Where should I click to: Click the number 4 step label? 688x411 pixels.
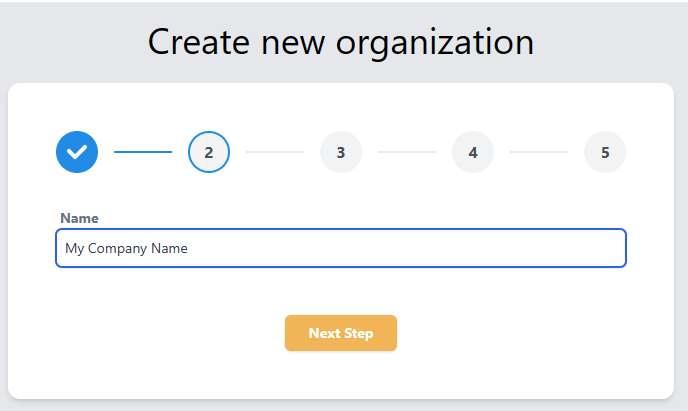[x=473, y=153]
